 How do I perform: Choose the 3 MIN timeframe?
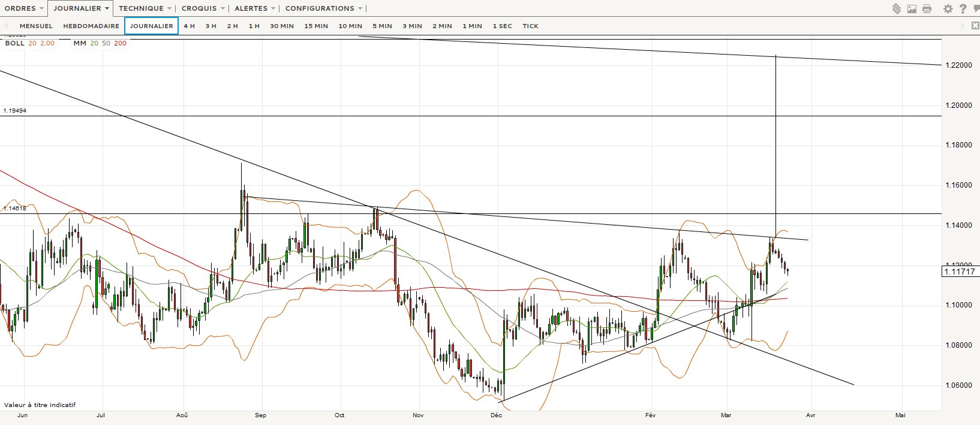(412, 26)
